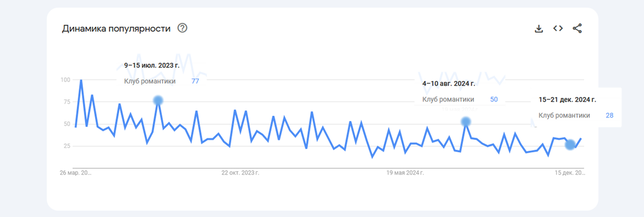Select the July 2023 data point marker
The width and height of the screenshot is (644, 217).
(158, 100)
